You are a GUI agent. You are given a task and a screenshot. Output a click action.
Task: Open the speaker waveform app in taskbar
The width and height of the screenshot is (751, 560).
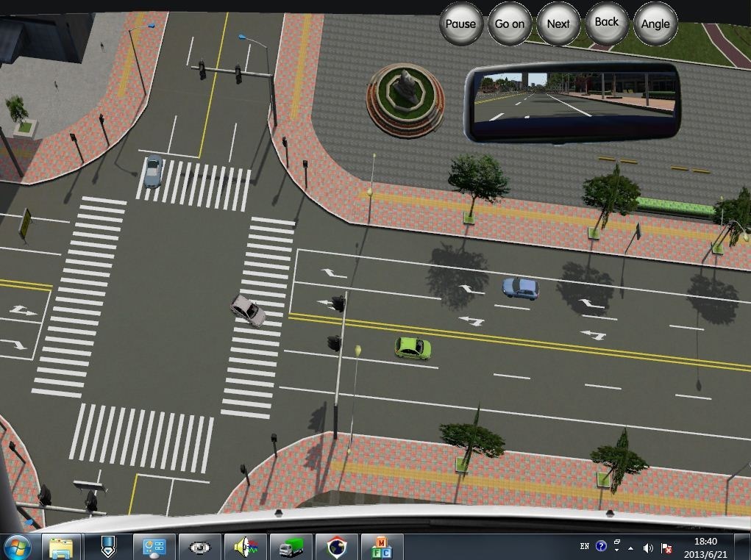(x=245, y=547)
